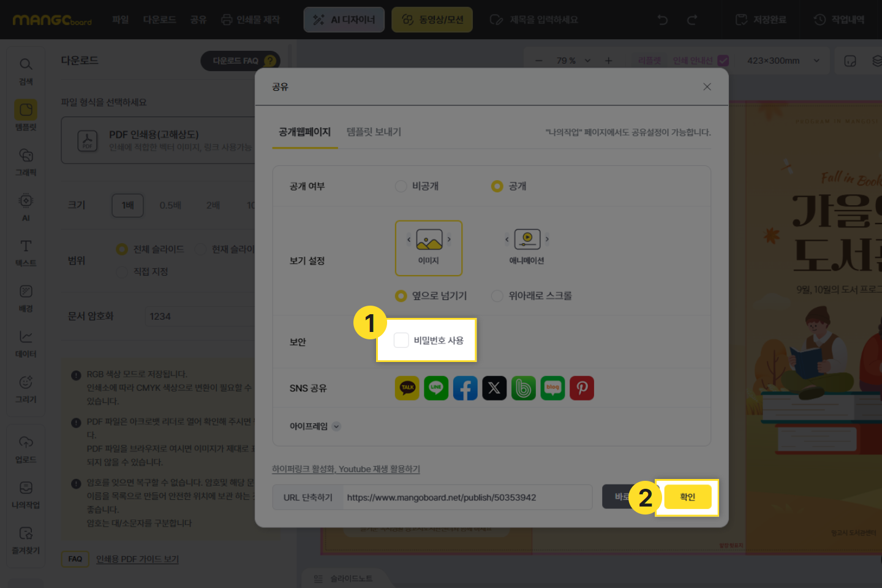The image size is (882, 588).
Task: Click the redo arrow in top bar
Action: click(692, 20)
